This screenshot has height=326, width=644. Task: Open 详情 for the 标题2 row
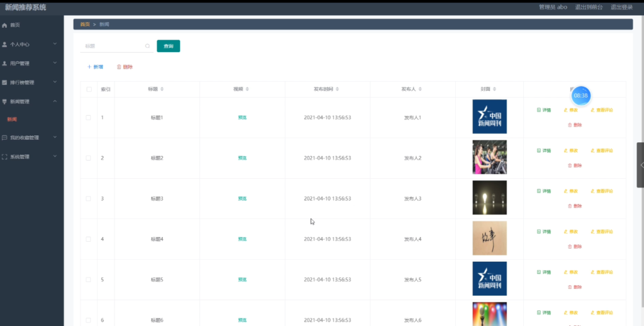[x=544, y=150]
